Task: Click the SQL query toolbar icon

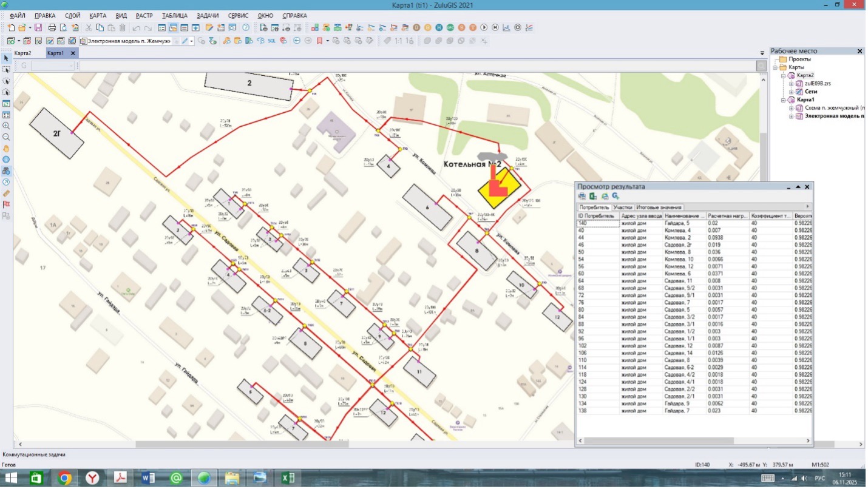Action: click(x=272, y=41)
